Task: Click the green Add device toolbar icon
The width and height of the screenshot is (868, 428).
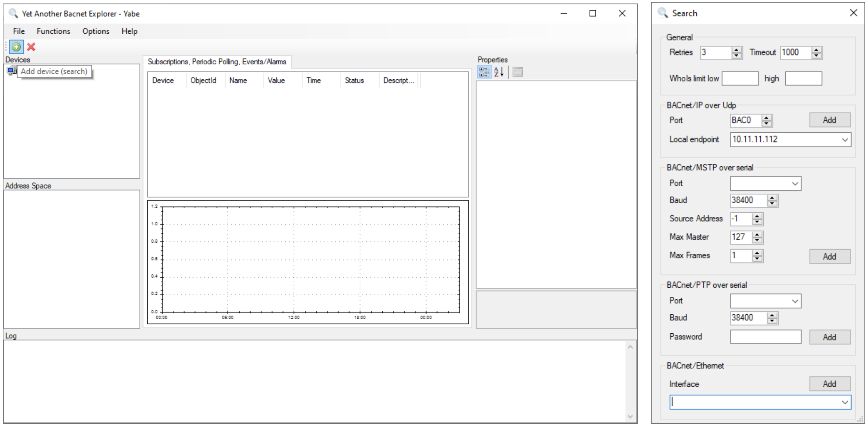Action: pos(16,47)
